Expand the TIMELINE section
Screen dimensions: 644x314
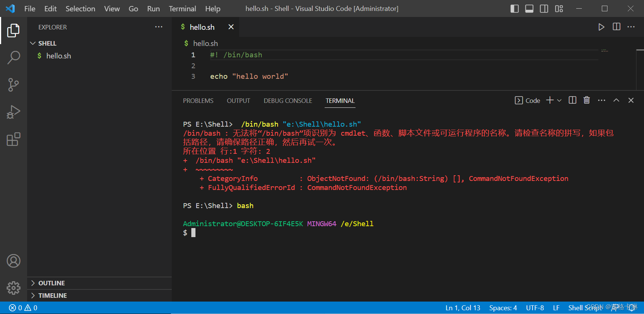[x=99, y=296]
